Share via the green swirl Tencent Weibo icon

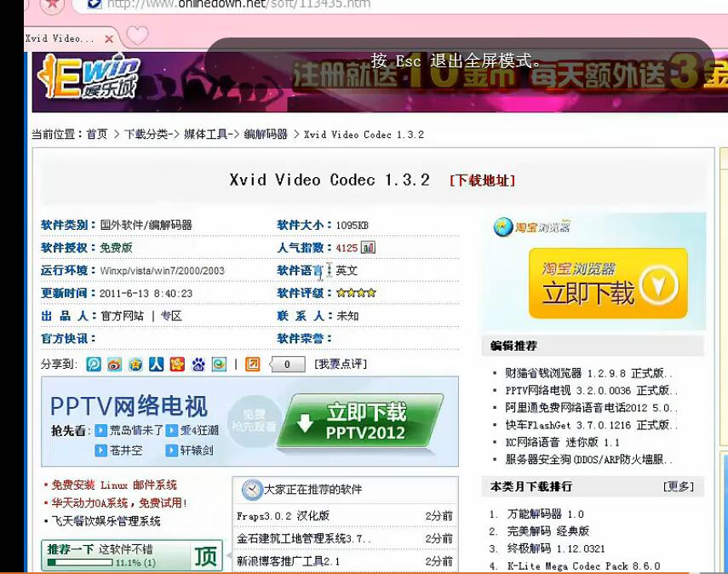click(219, 364)
